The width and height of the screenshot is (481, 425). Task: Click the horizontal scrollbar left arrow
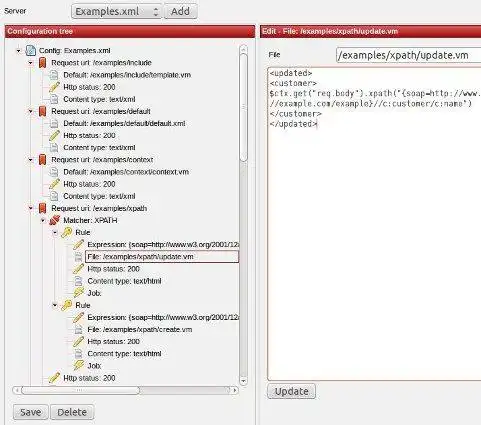[x=17, y=390]
